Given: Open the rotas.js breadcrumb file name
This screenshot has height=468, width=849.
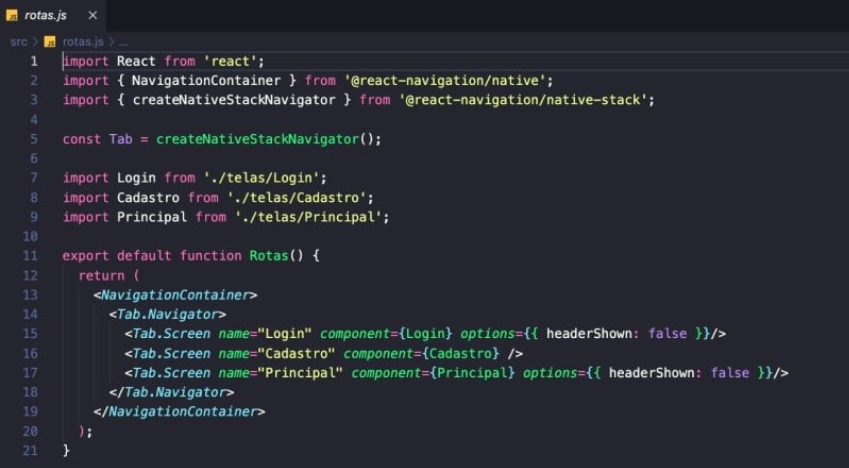Looking at the screenshot, I should (82, 42).
